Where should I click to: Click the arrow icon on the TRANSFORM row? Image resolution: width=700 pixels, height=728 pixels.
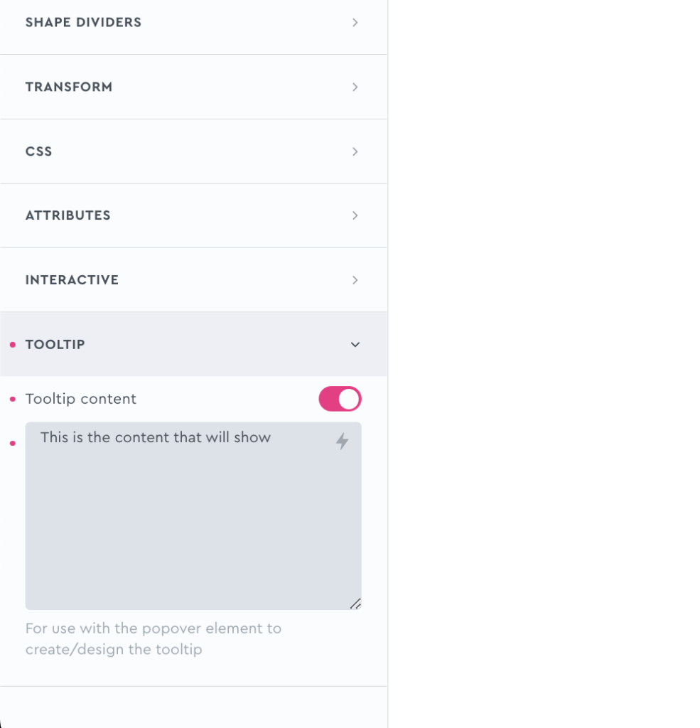click(x=355, y=87)
